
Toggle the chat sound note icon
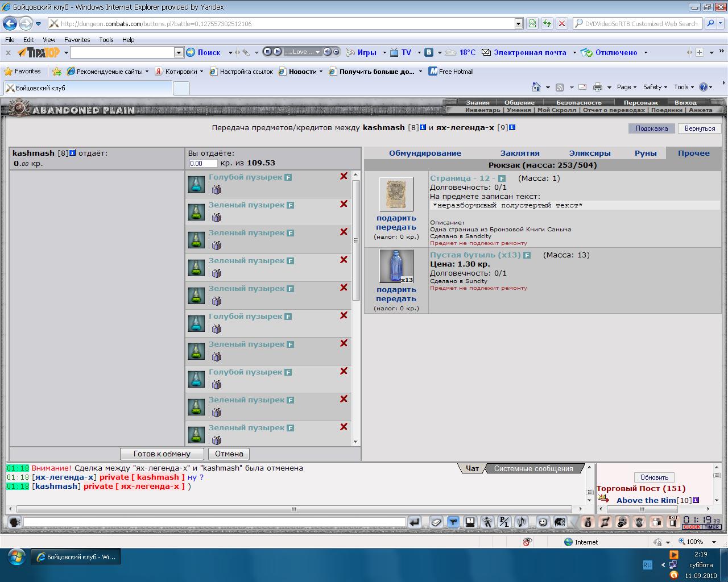(521, 522)
